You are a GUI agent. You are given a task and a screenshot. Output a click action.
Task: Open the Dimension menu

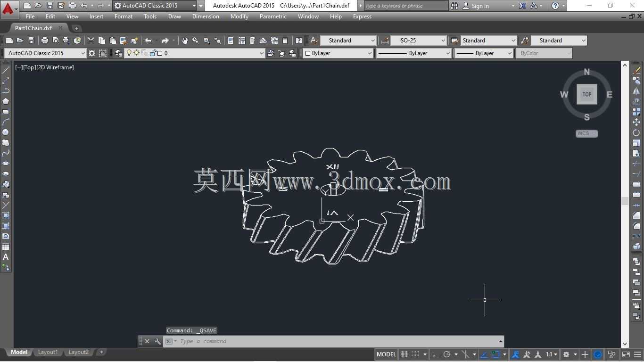206,16
